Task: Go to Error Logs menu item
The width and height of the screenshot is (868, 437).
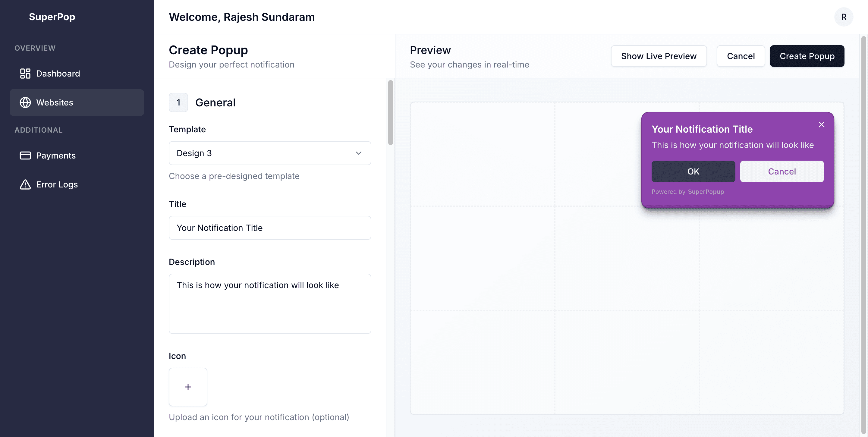Action: [x=57, y=184]
